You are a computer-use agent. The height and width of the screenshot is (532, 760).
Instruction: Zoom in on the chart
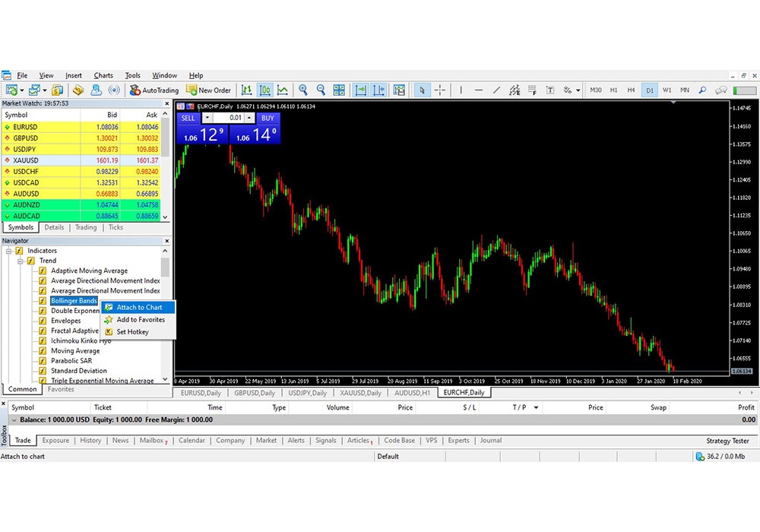303,90
